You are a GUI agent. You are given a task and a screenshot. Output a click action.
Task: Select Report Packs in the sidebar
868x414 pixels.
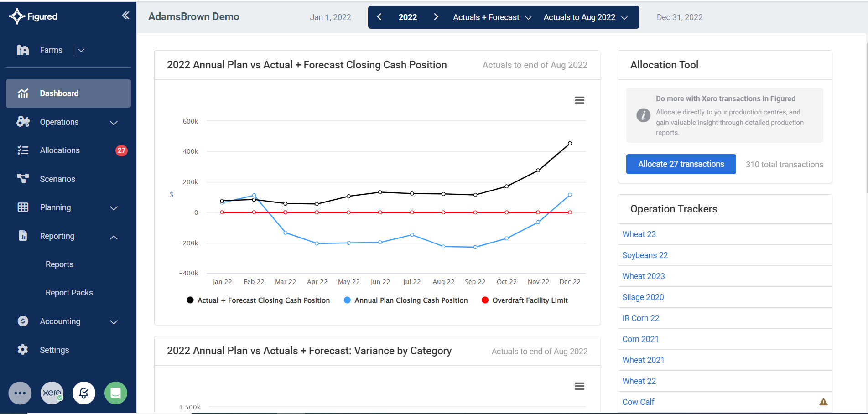coord(69,292)
